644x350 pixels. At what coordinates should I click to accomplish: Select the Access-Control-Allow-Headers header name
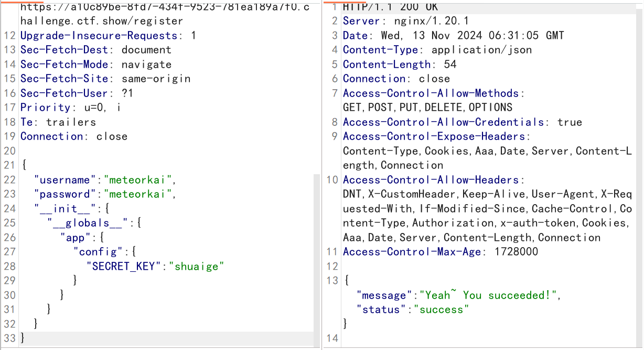(x=431, y=180)
